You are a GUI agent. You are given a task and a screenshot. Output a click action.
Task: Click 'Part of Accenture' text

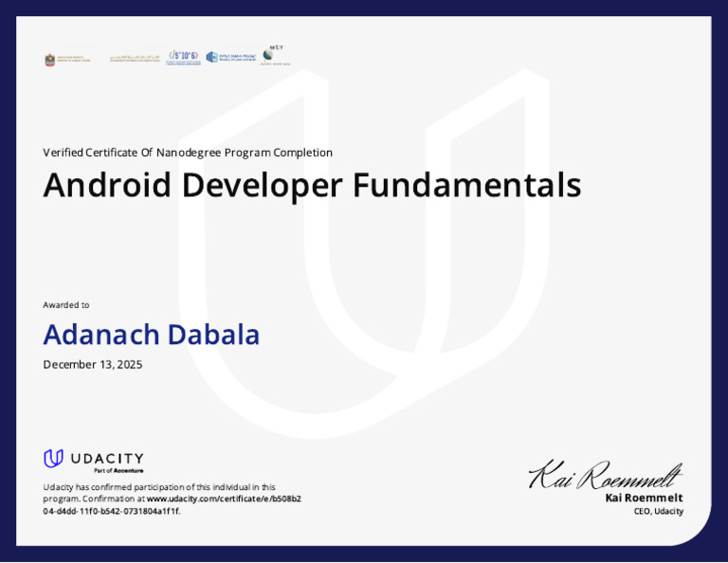(x=118, y=471)
